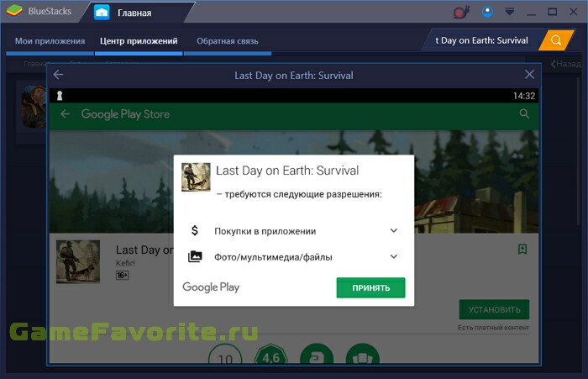The image size is (588, 379).
Task: Switch to Мои приложения tab
Action: [50, 41]
